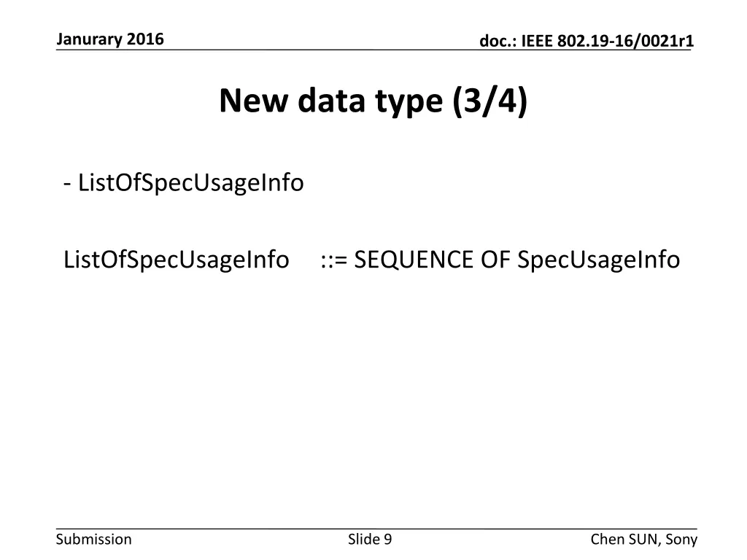This screenshot has height=560, width=747.
Task: Click "SpecUsageInfo" ending the definition line
Action: coord(598,259)
